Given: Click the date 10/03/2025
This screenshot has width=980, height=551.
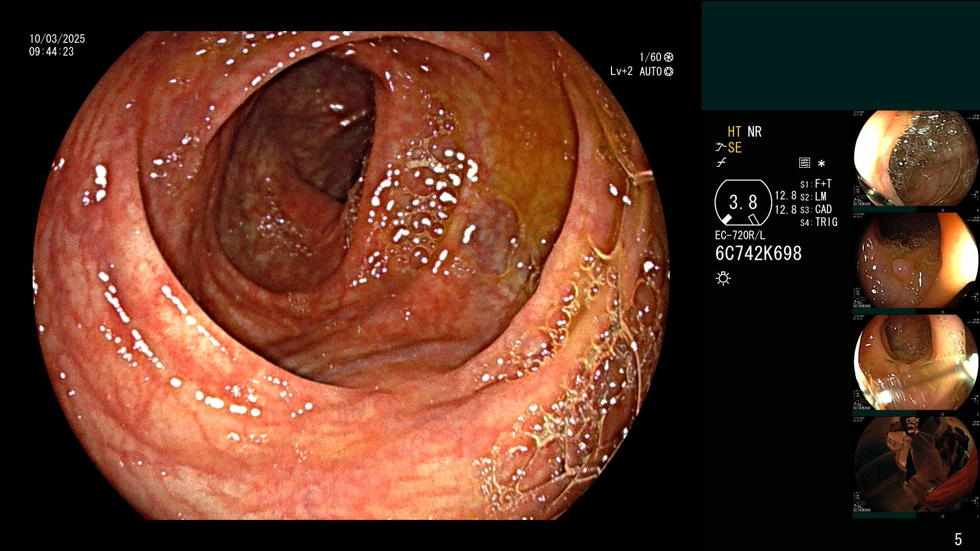Looking at the screenshot, I should [x=57, y=39].
